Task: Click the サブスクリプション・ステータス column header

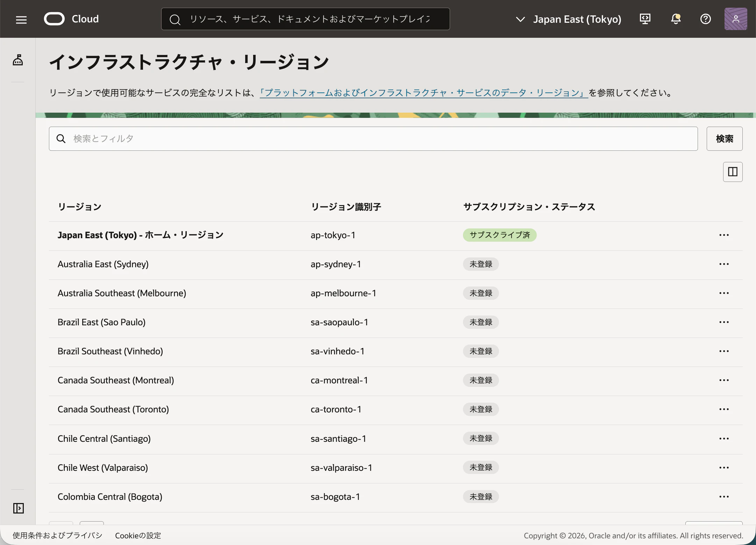Action: [529, 207]
